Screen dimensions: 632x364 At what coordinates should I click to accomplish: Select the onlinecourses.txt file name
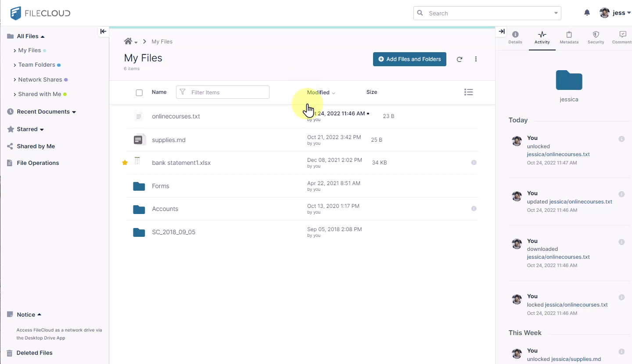pyautogui.click(x=176, y=117)
